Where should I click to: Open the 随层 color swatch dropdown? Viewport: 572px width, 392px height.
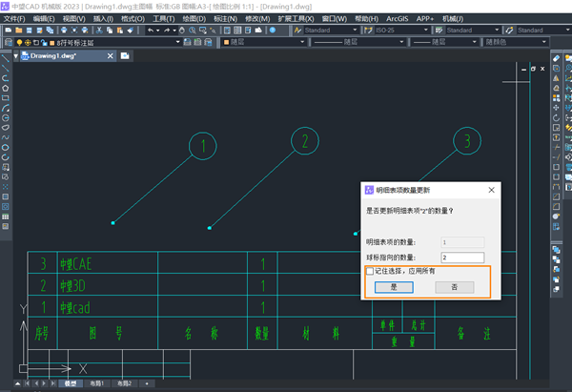(263, 42)
